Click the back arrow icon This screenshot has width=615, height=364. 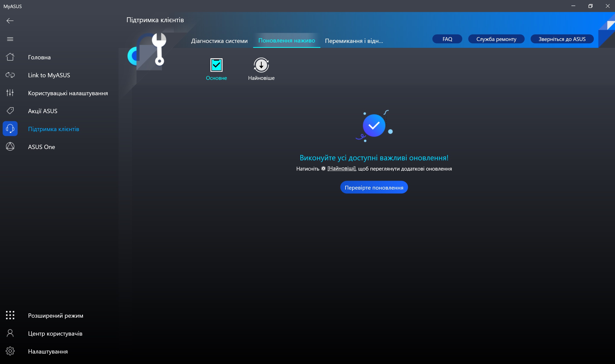coord(10,21)
